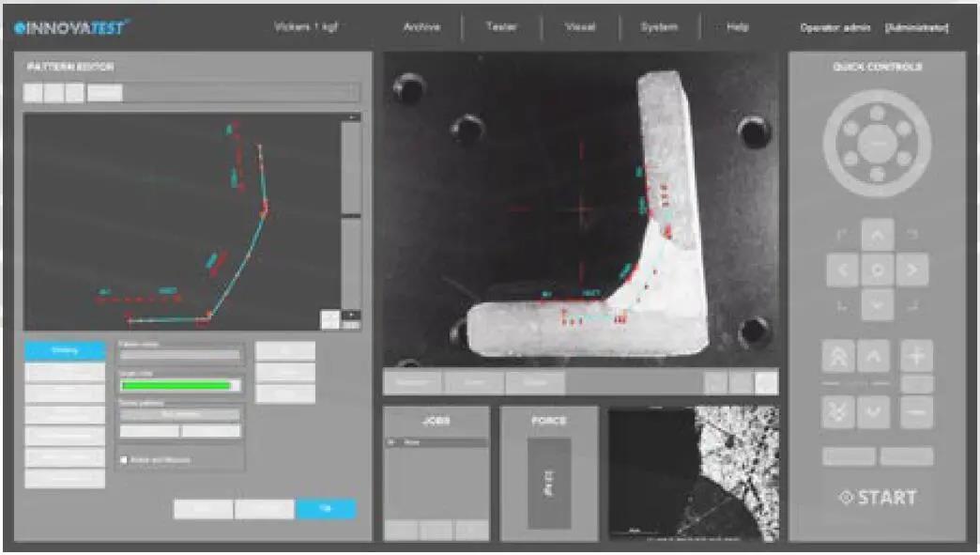
Task: Click the microscope view thumbnail at bottom
Action: [x=693, y=473]
